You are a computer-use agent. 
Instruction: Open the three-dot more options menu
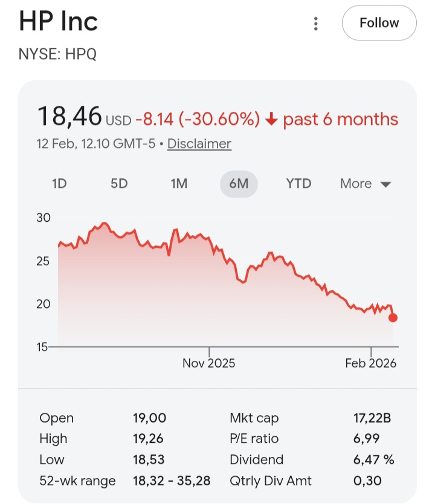[315, 24]
